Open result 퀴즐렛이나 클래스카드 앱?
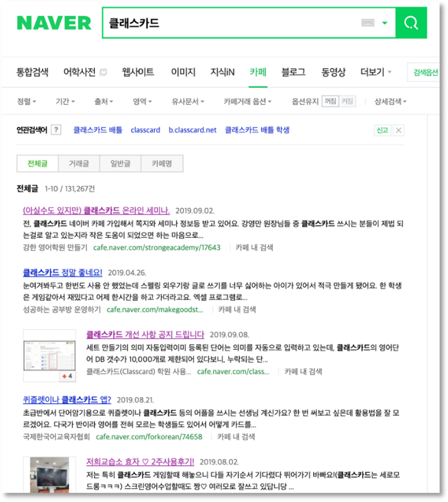The width and height of the screenshot is (448, 502). pyautogui.click(x=67, y=399)
